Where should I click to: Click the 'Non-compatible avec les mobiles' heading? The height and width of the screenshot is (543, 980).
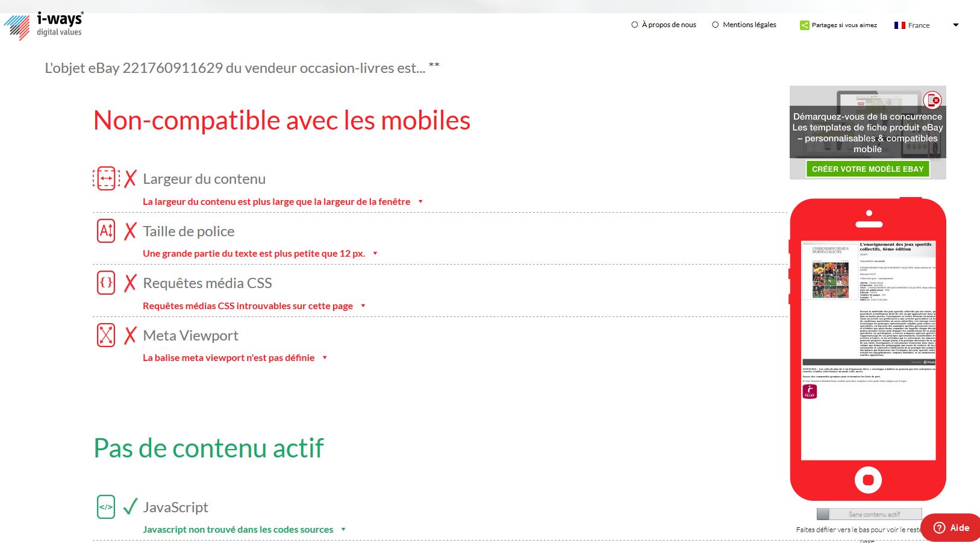pos(282,121)
